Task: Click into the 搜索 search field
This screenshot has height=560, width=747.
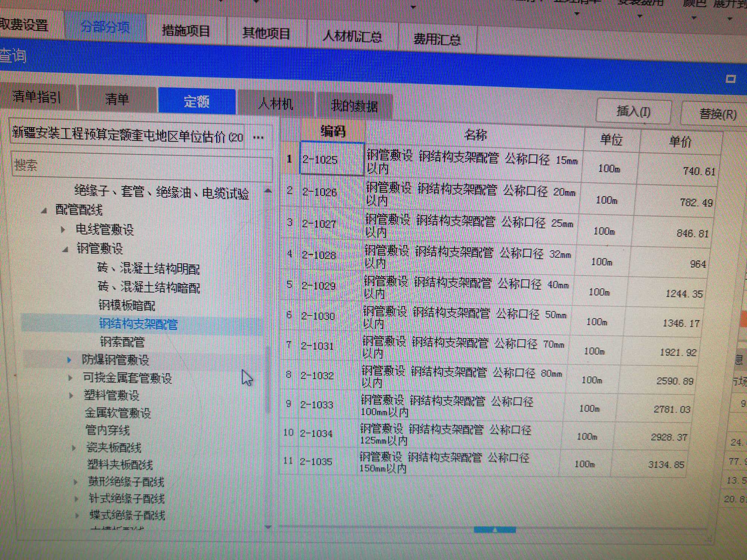Action: click(141, 165)
